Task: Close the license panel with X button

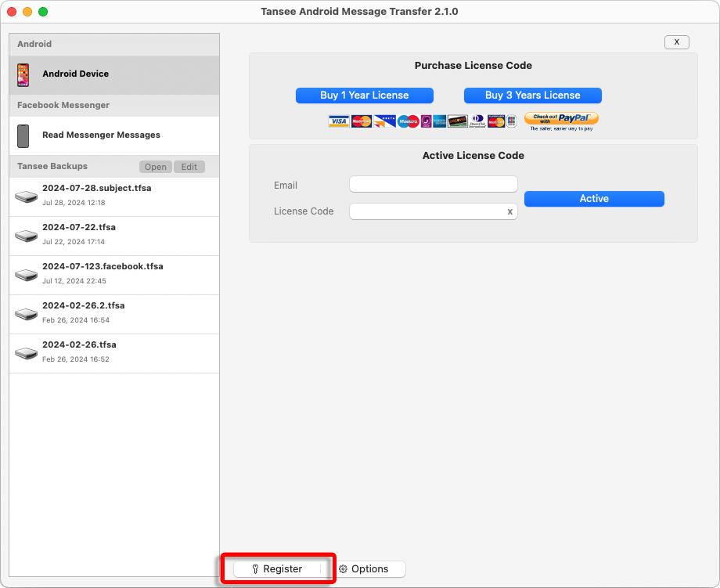Action: 677,41
